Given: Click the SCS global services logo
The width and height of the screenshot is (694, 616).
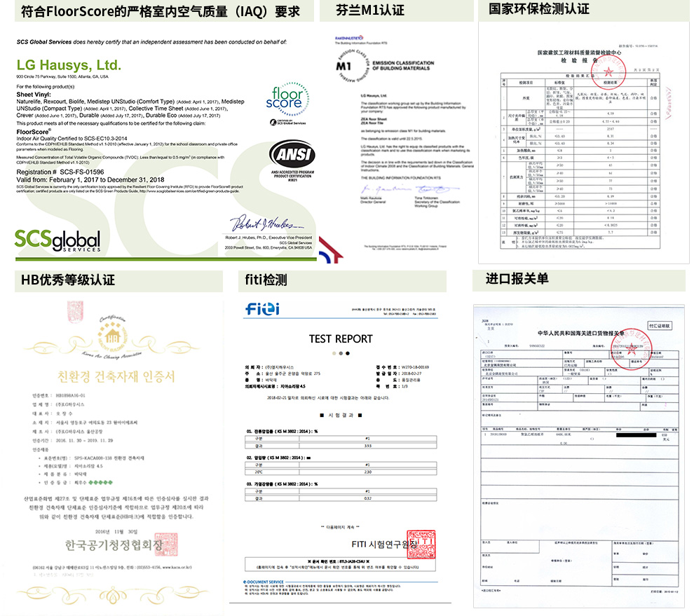Looking at the screenshot, I should point(57,241).
